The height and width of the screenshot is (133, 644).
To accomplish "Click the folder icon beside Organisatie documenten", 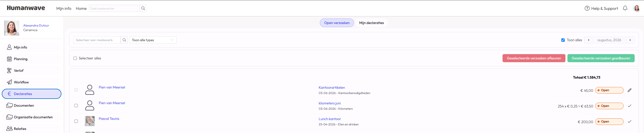I will tap(9, 117).
